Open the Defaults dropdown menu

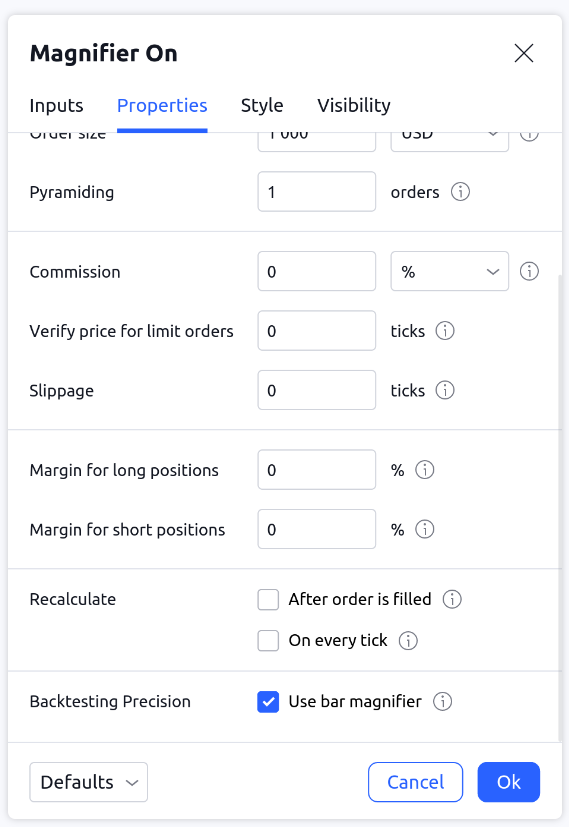[89, 782]
